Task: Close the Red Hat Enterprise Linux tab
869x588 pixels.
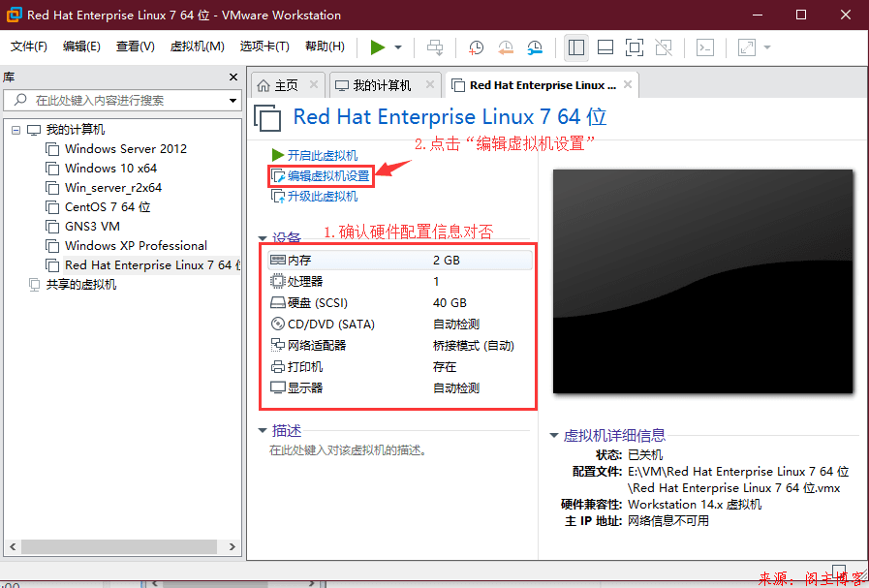Action: pos(628,85)
